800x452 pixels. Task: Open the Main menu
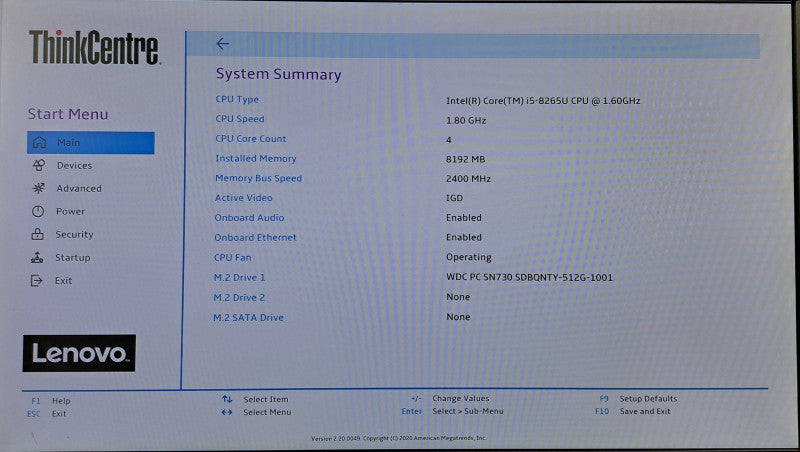pos(91,142)
